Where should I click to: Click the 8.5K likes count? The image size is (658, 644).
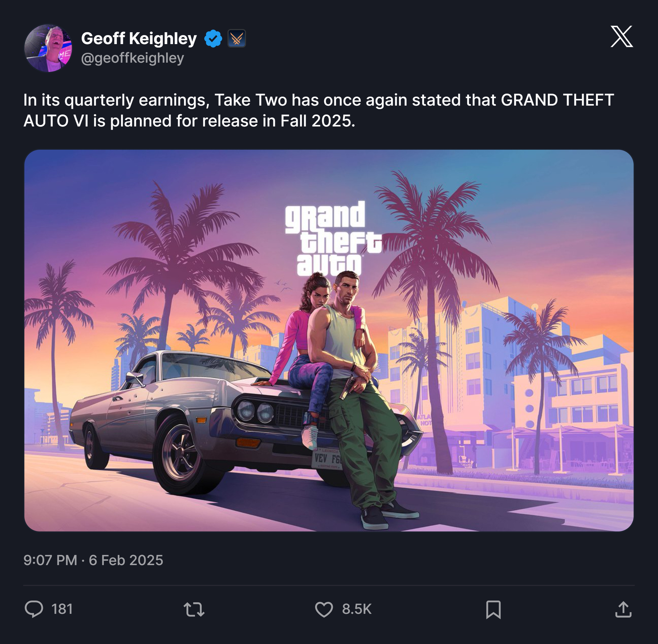click(x=357, y=609)
